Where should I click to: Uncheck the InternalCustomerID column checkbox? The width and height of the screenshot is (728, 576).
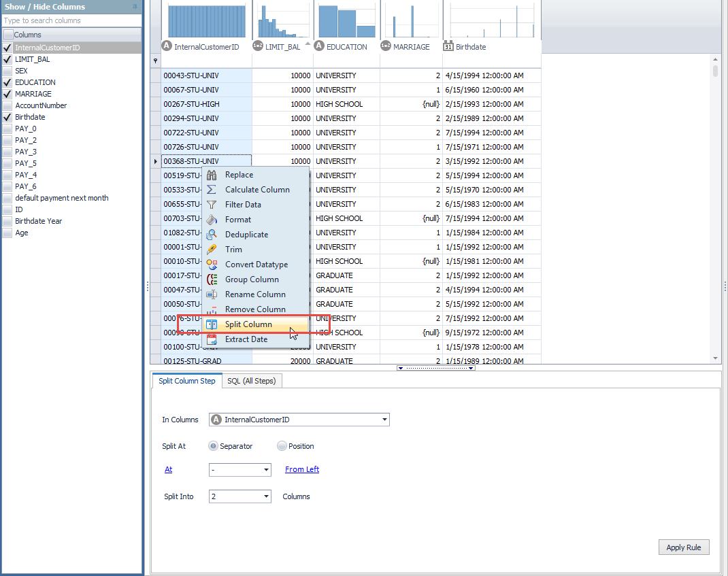[7, 48]
